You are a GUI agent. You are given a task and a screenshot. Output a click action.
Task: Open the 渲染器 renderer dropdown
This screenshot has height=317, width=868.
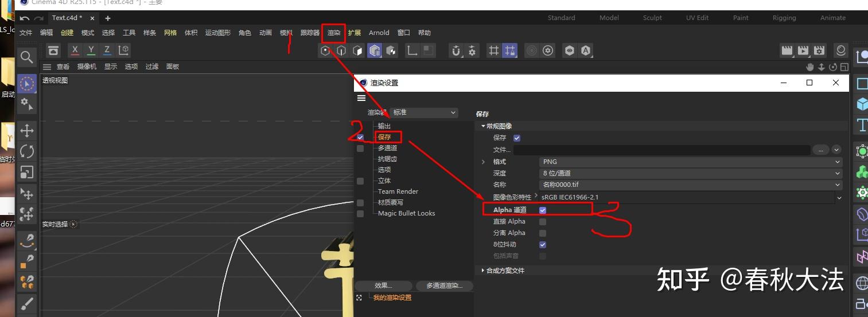point(424,112)
